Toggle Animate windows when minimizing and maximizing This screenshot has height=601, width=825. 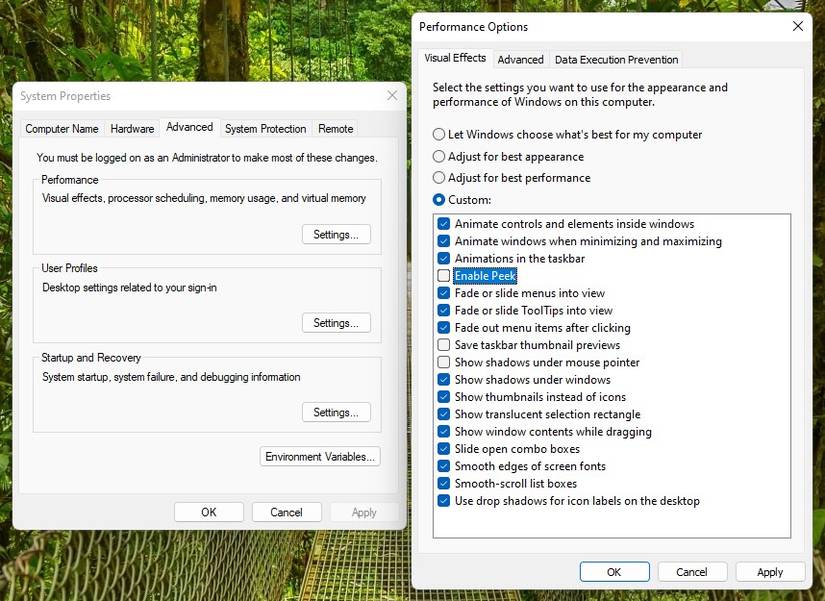[444, 241]
